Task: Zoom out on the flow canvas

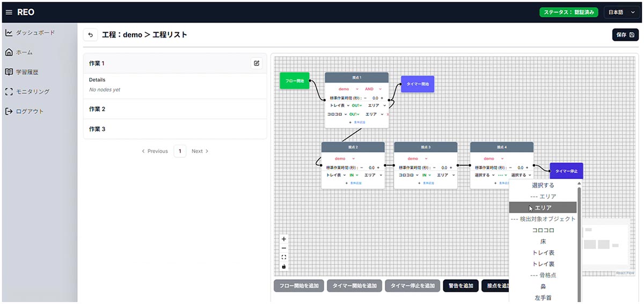Action: point(284,248)
